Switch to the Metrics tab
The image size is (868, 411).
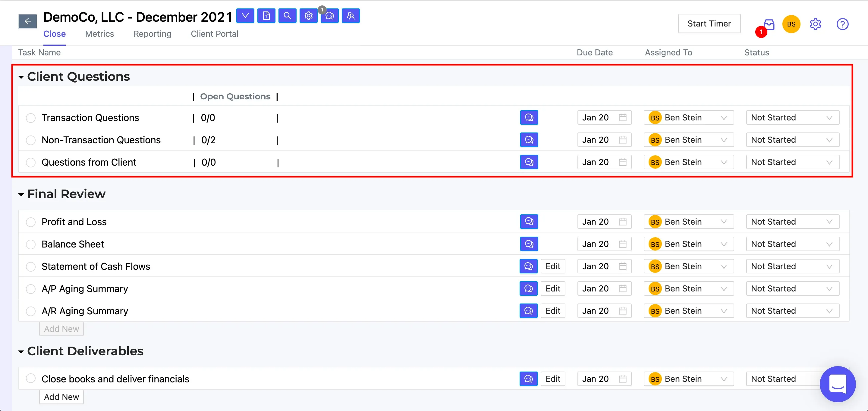[99, 34]
